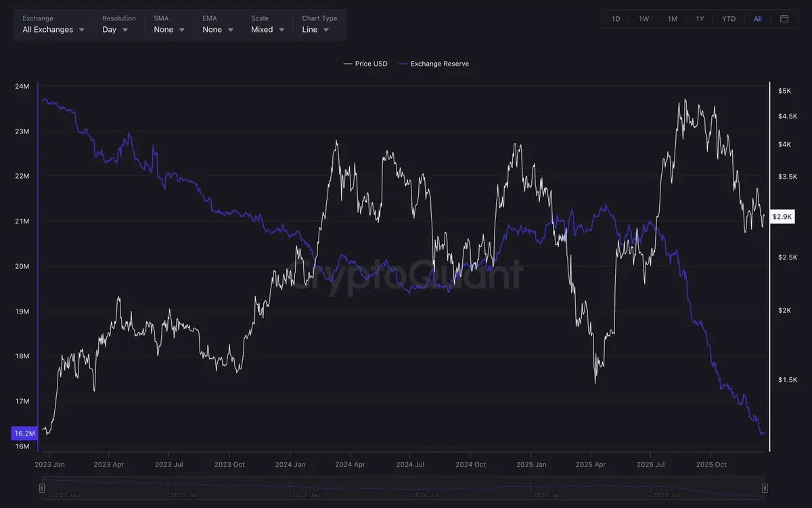Image resolution: width=812 pixels, height=508 pixels.
Task: Open the Chart Type dropdown set to Line
Action: click(x=316, y=30)
